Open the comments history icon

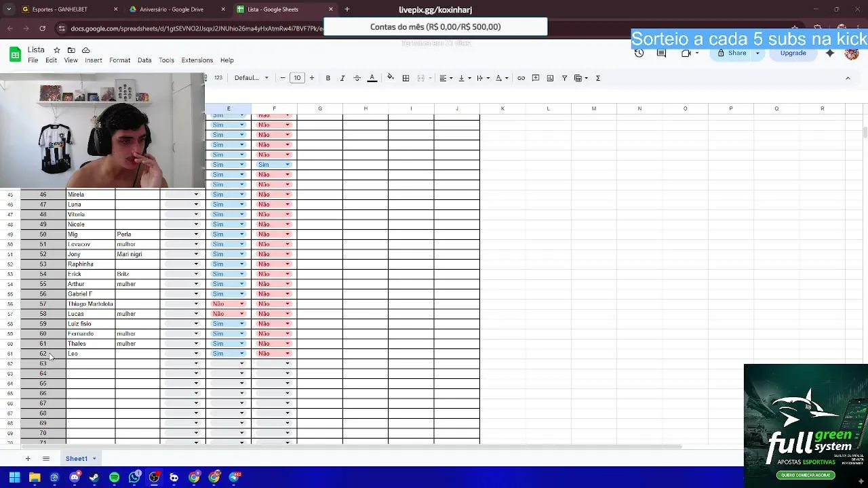pyautogui.click(x=661, y=53)
